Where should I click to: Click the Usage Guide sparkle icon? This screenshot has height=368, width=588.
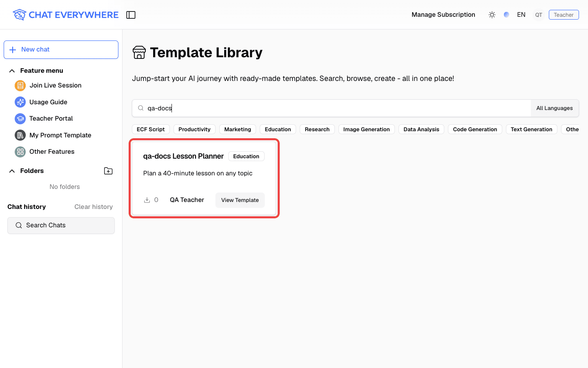coord(20,102)
